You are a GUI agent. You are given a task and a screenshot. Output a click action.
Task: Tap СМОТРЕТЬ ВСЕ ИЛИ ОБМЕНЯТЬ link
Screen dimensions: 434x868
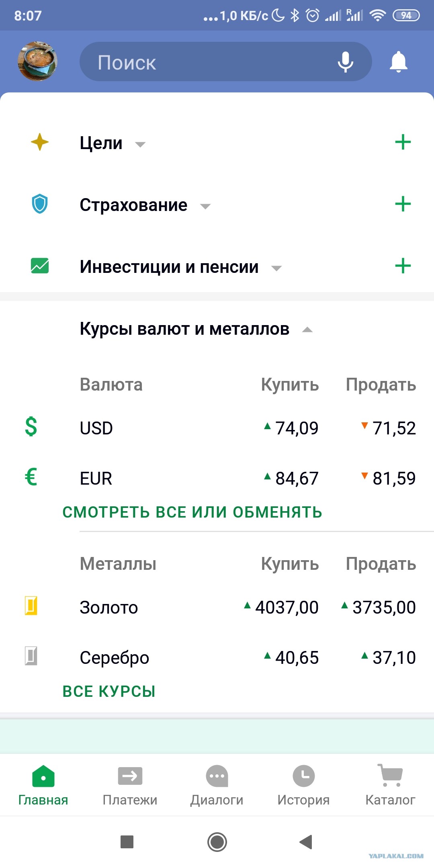point(192,512)
